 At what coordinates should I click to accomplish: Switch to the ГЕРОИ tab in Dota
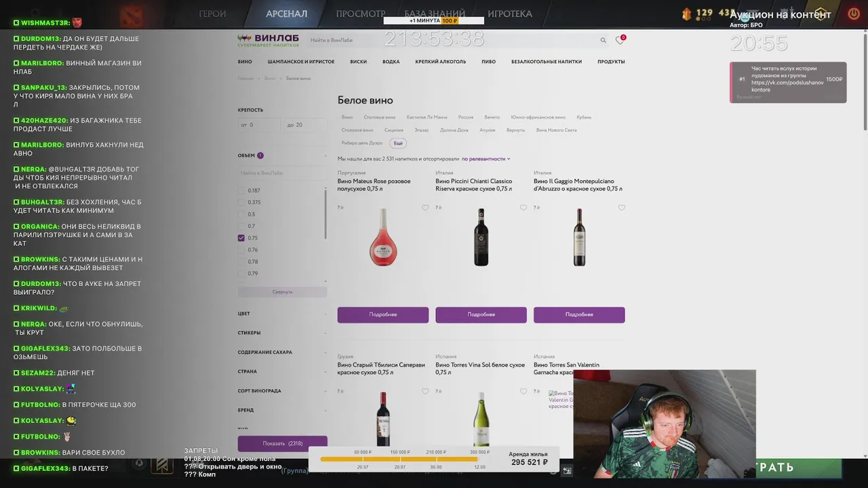tap(212, 14)
